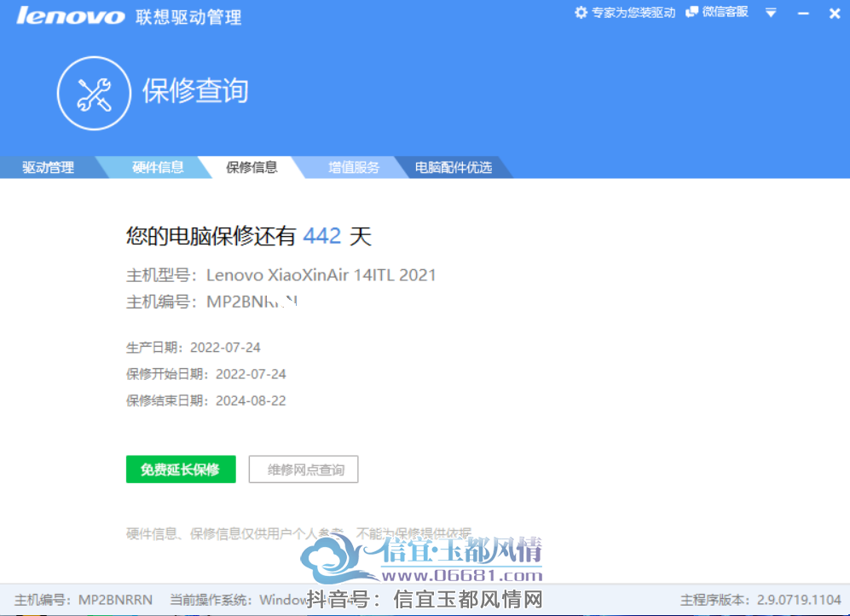The width and height of the screenshot is (850, 616).
Task: Minimize the Lenovo driver manager window
Action: [x=803, y=13]
